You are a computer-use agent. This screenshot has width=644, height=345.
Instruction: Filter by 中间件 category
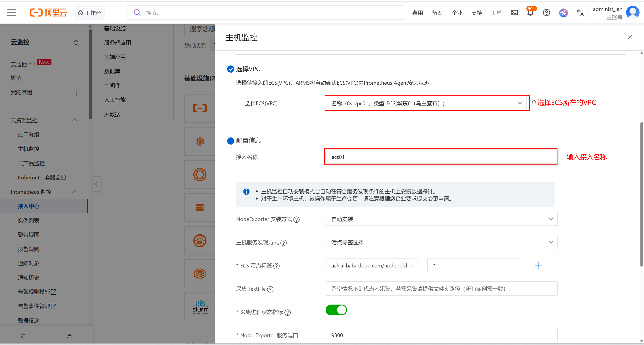(x=112, y=86)
